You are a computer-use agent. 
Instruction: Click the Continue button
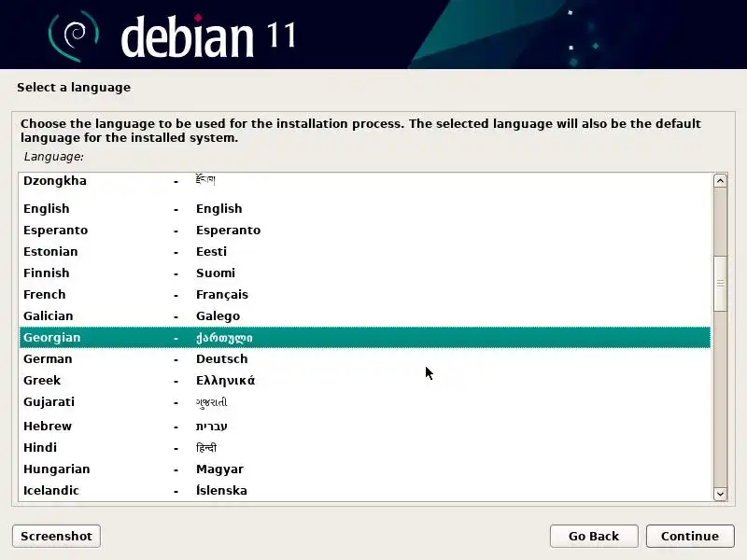(x=690, y=536)
